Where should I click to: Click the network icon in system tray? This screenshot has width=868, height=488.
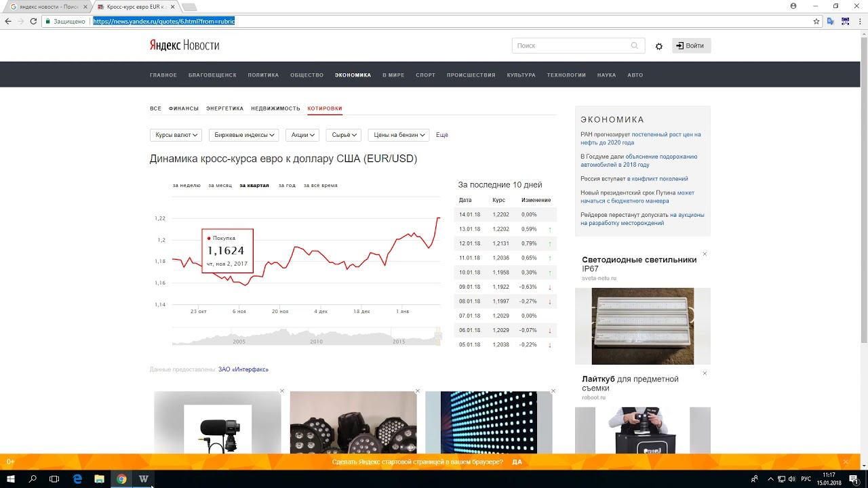pyautogui.click(x=783, y=479)
